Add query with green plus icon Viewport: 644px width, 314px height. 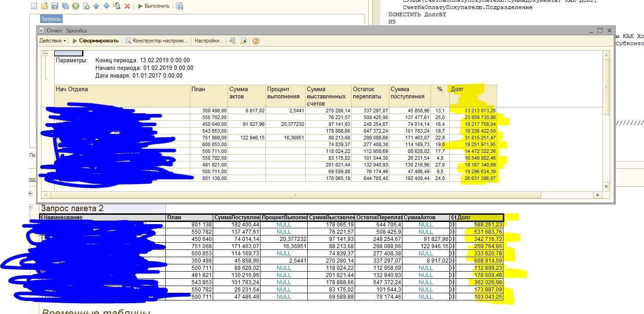click(75, 6)
